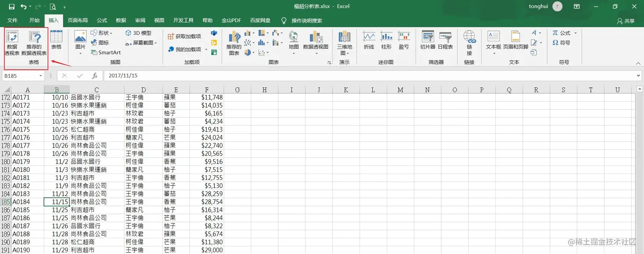
Task: Undo the last action
Action: pyautogui.click(x=23, y=7)
